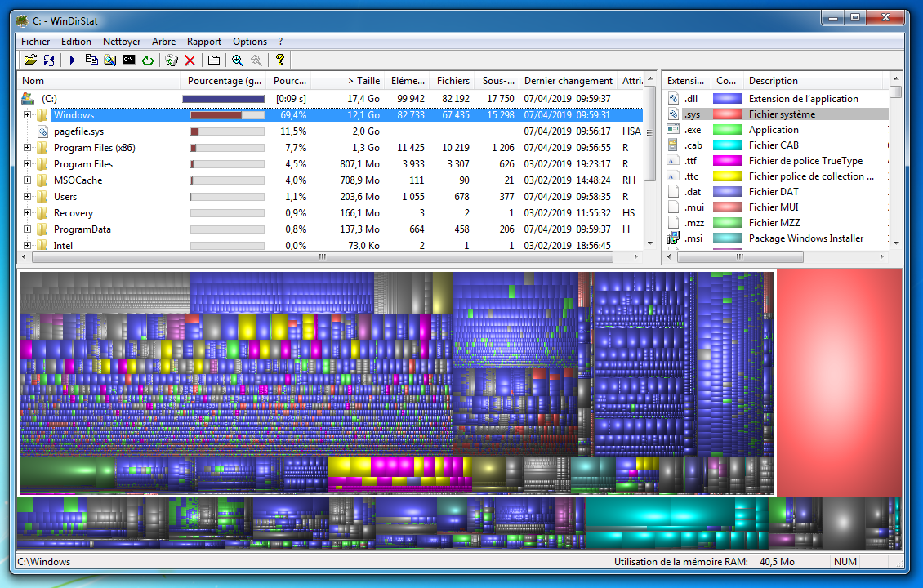923x588 pixels.
Task: Open the Nettoyer menu
Action: click(121, 41)
